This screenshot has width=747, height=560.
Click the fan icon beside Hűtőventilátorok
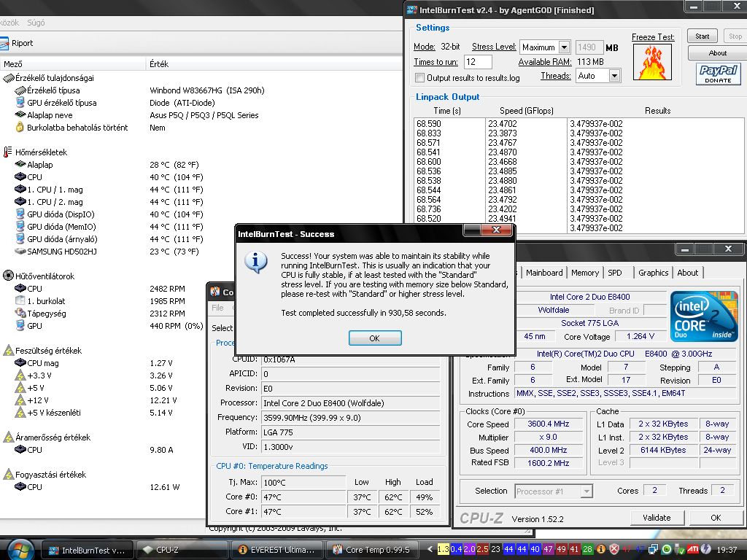point(8,276)
